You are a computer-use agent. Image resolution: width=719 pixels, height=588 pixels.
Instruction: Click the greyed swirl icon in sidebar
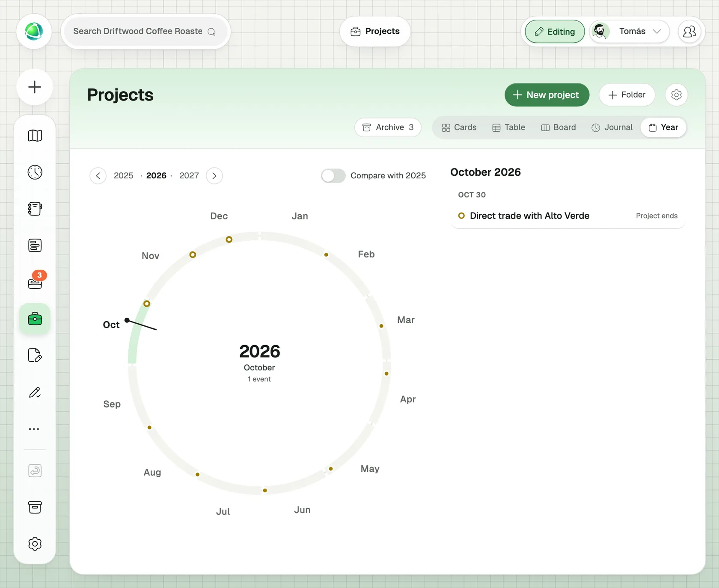(x=35, y=471)
